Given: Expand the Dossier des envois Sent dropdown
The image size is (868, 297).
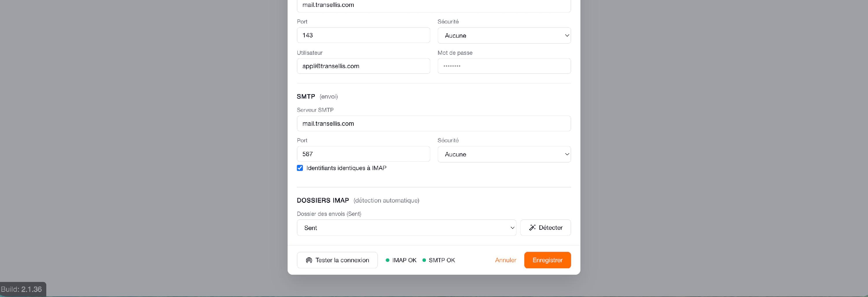Looking at the screenshot, I should [407, 228].
